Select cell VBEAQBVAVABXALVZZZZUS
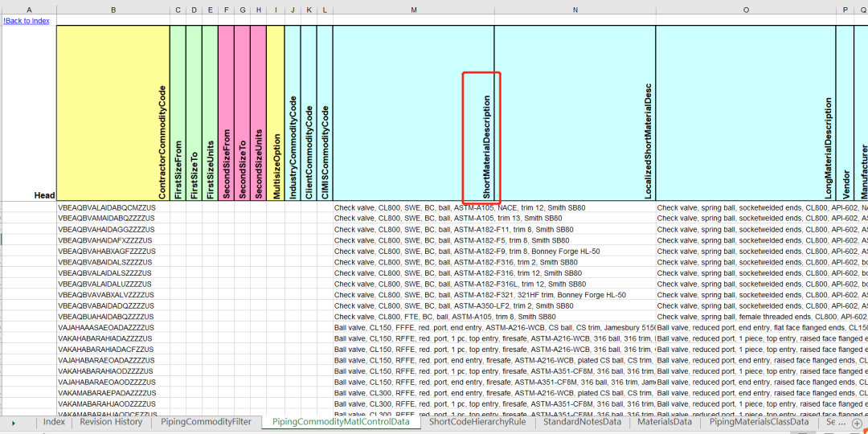Screen dimensions: 868x434 click(113, 294)
